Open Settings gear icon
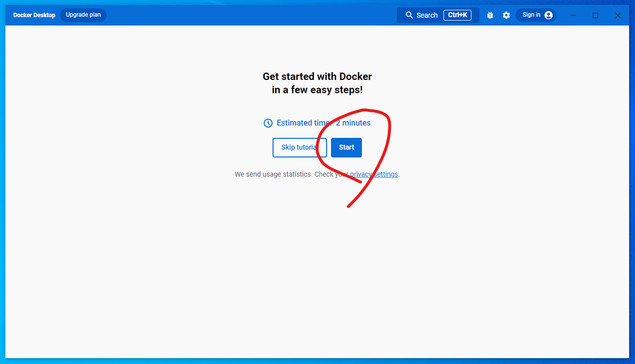Viewport: 635px width, 364px height. tap(506, 15)
